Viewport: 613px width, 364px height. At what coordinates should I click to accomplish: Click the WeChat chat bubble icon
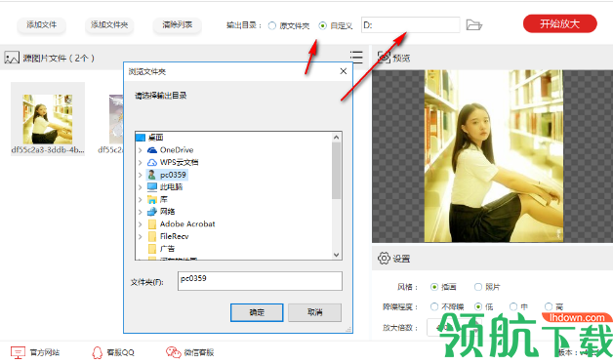click(173, 352)
